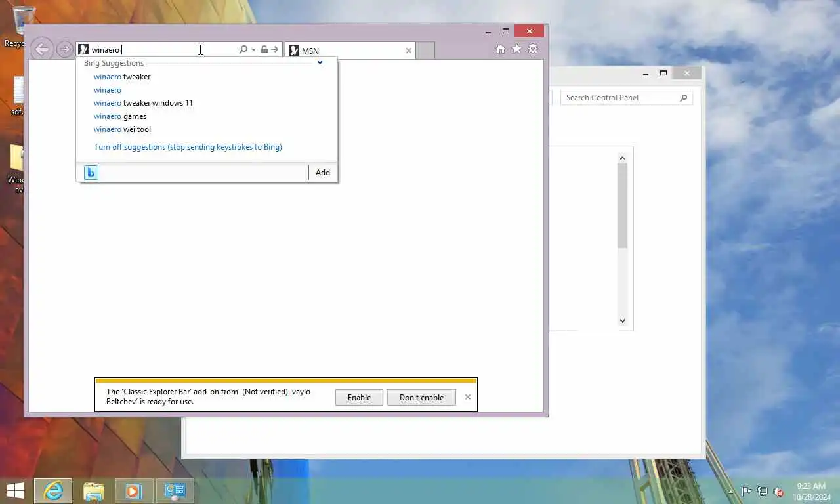Select the Bing search provider icon
Image resolution: width=840 pixels, height=504 pixels.
click(x=91, y=173)
